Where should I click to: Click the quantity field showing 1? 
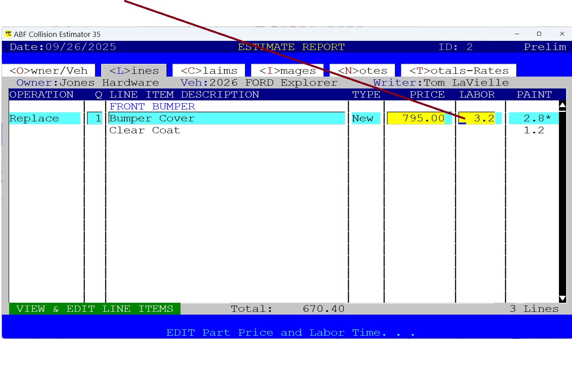(x=95, y=118)
